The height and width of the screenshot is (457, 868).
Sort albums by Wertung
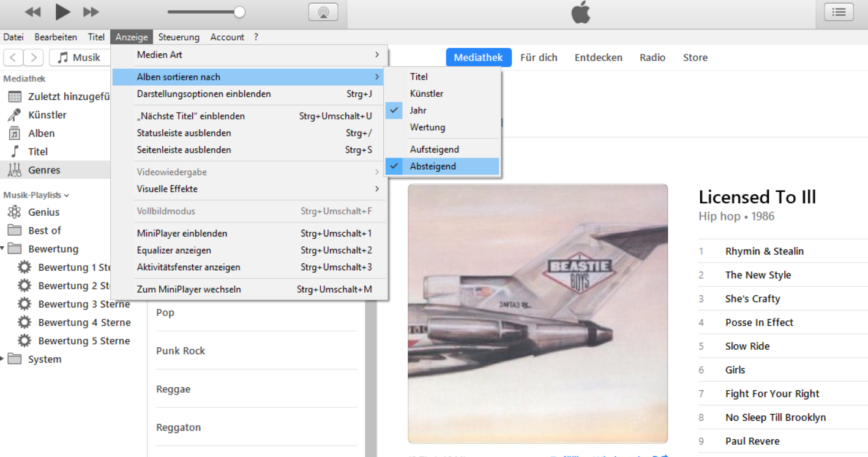(443, 127)
